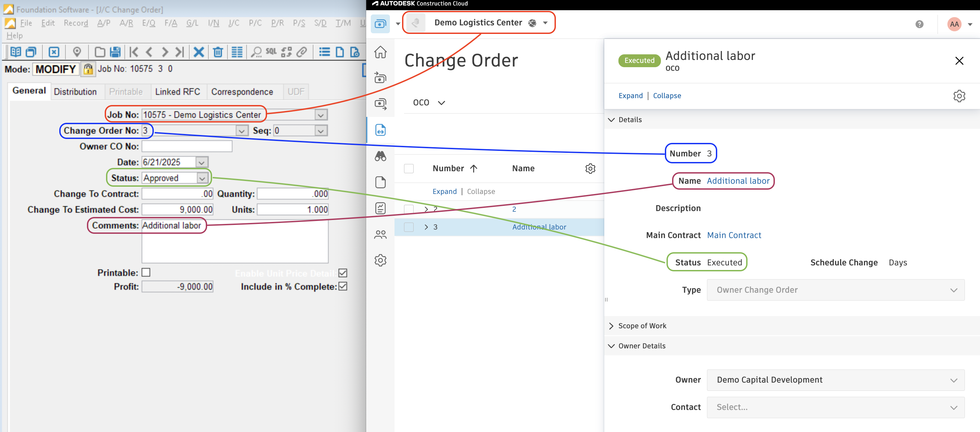
Task: Click the folder icon in Foundation toolbar
Action: [x=100, y=52]
